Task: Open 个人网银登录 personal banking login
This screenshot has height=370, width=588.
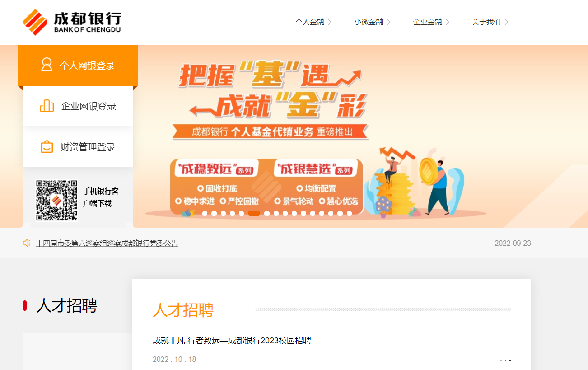Action: pyautogui.click(x=78, y=66)
